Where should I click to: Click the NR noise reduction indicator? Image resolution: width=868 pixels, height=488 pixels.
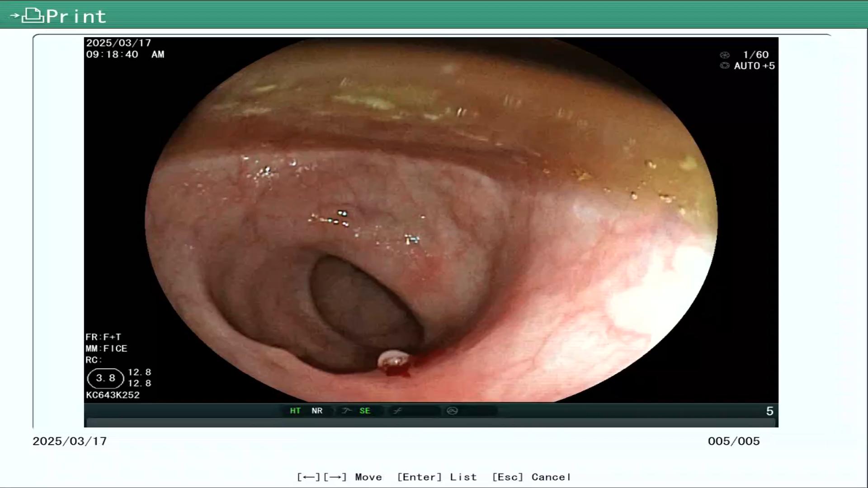click(317, 411)
